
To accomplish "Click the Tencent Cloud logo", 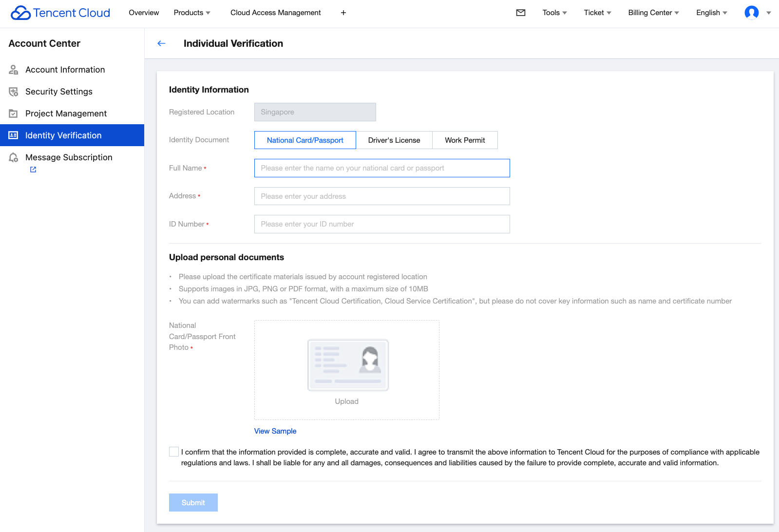I will 60,13.
